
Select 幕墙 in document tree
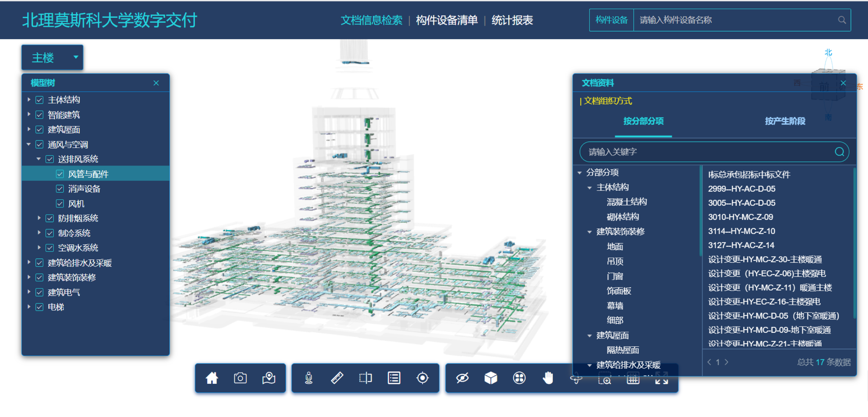tap(615, 306)
